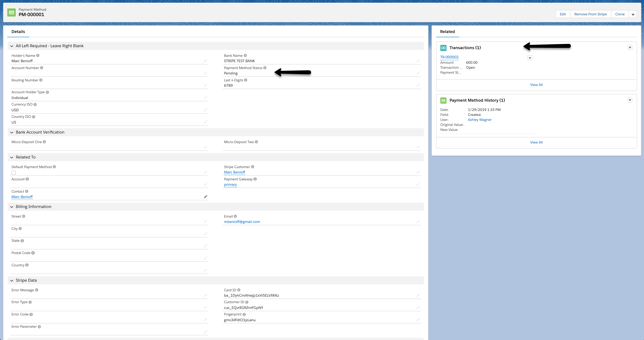Click edit pencil for Bank Name field

tap(418, 61)
